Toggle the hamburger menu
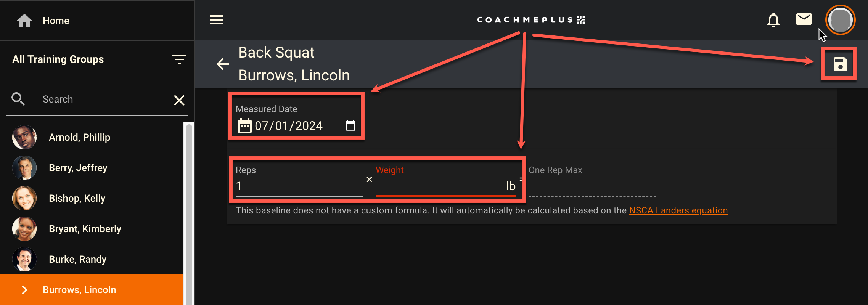Viewport: 868px width, 305px height. pos(217,20)
